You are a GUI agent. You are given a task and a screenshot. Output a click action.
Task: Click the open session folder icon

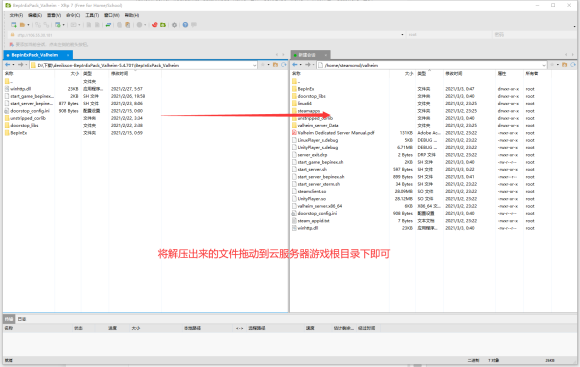coord(23,25)
